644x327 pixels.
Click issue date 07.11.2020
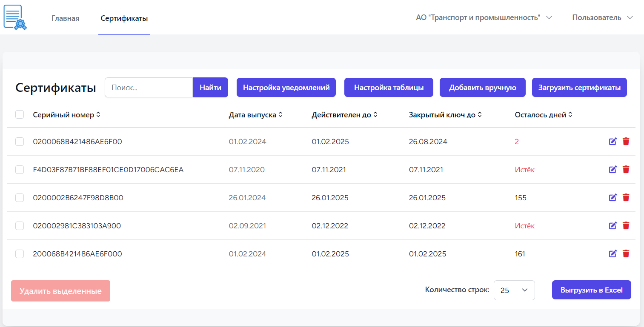pyautogui.click(x=247, y=170)
